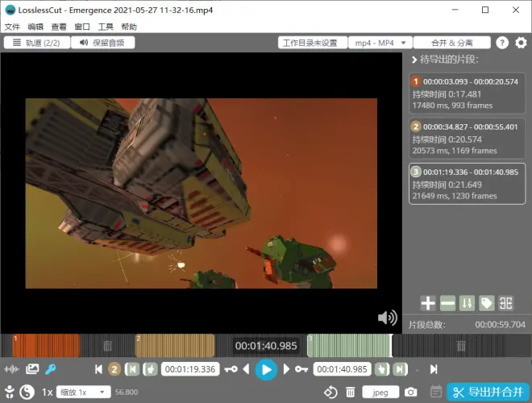
Task: Click the orange segment number 2 badge
Action: point(114,369)
